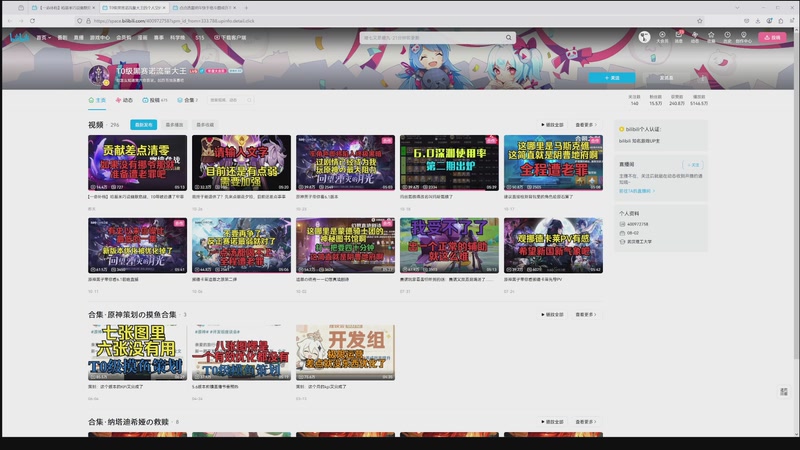Open the 前往TA的直播间 link
This screenshot has width=800, height=450.
[x=637, y=191]
